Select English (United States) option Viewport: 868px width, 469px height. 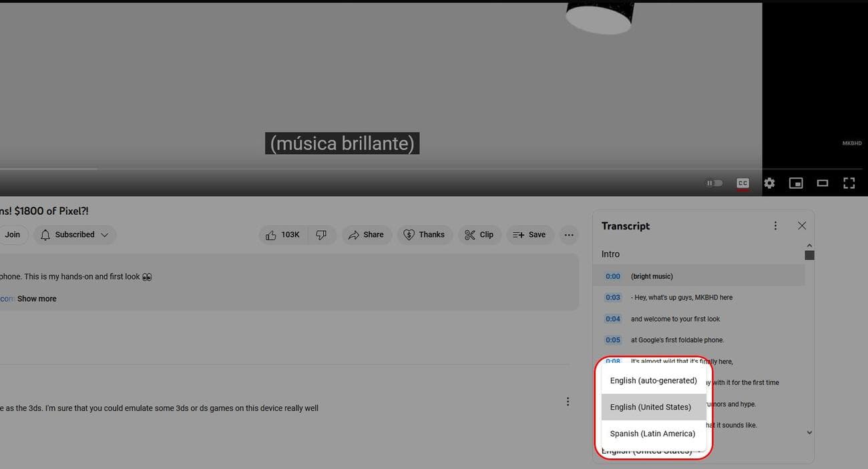point(650,407)
